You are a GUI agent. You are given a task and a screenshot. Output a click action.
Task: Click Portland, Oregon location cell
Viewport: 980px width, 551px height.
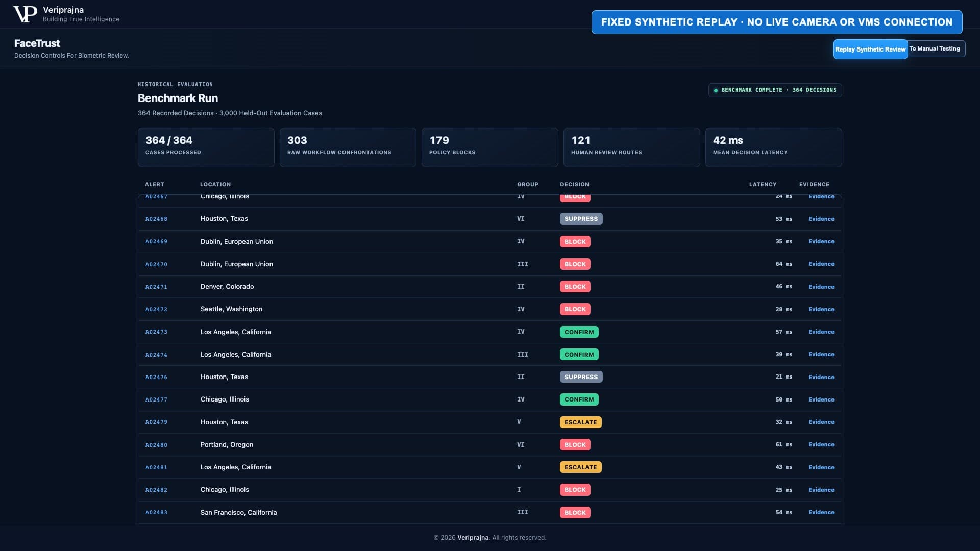pyautogui.click(x=227, y=445)
